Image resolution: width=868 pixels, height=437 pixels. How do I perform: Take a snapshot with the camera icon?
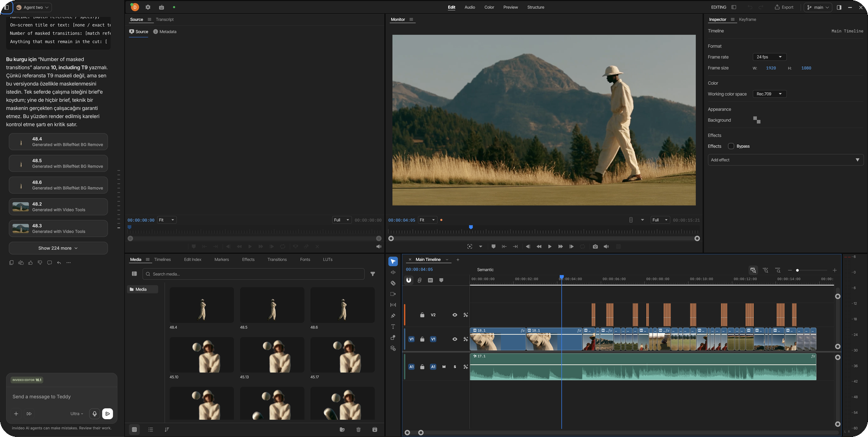tap(595, 247)
